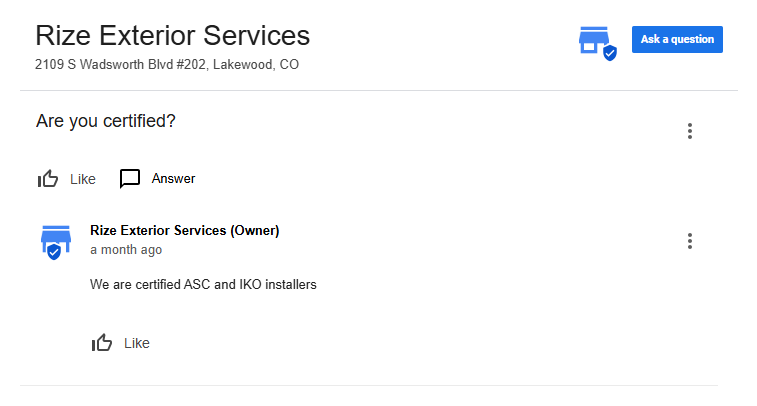The width and height of the screenshot is (757, 406).
Task: Click the 'Answer' text label
Action: pyautogui.click(x=173, y=179)
